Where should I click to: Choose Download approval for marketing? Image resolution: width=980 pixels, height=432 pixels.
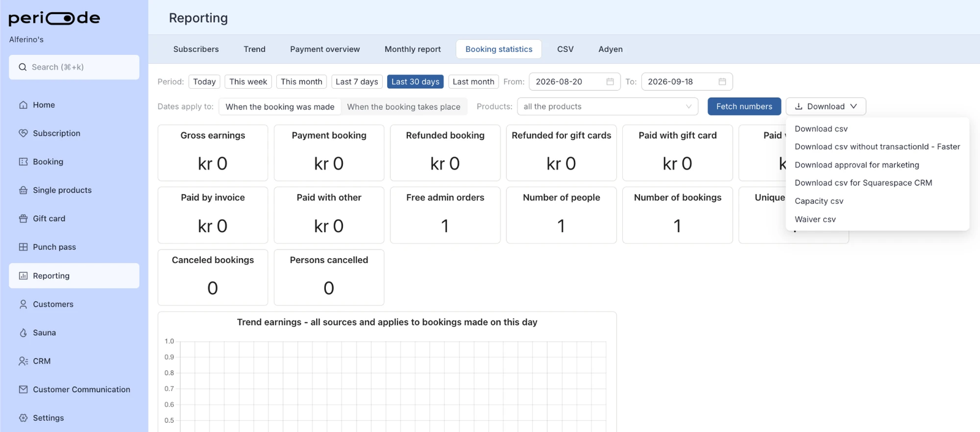click(877, 165)
